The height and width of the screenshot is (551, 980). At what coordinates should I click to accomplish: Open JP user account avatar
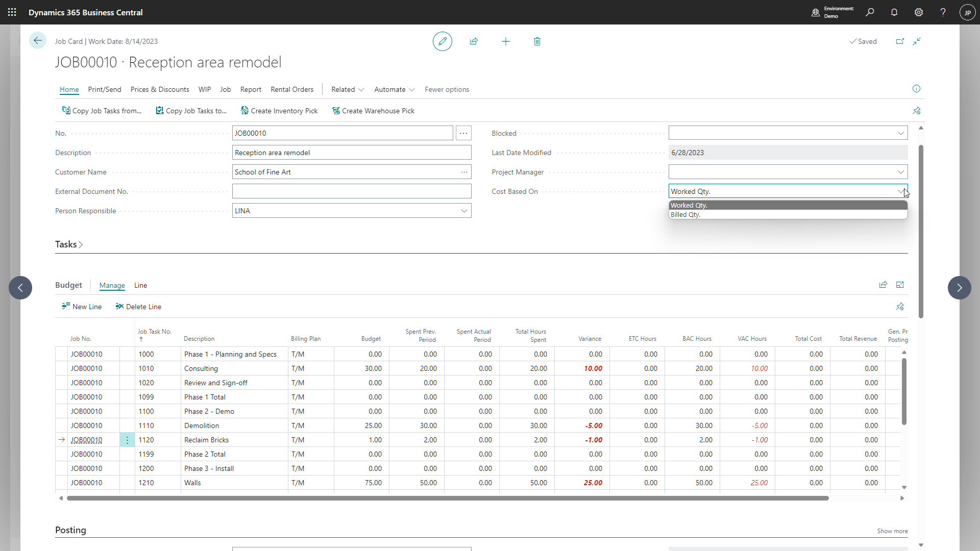pyautogui.click(x=967, y=12)
